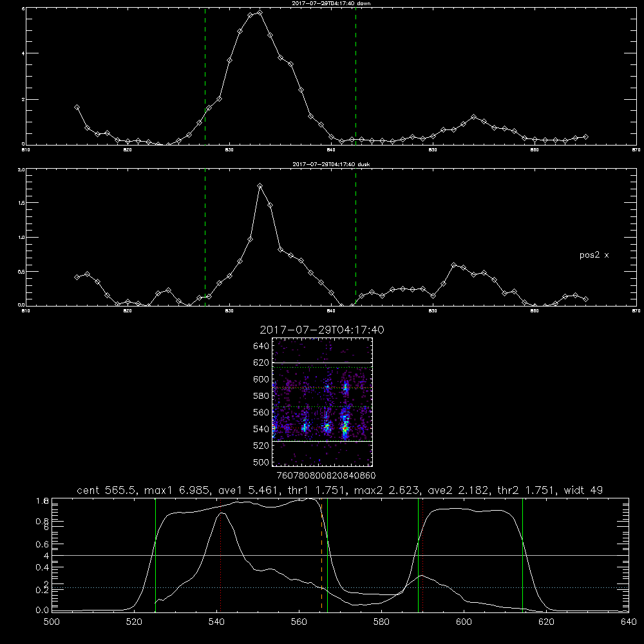Click the dawn plot title text
Screen dimensions: 644x644
pyautogui.click(x=331, y=3)
